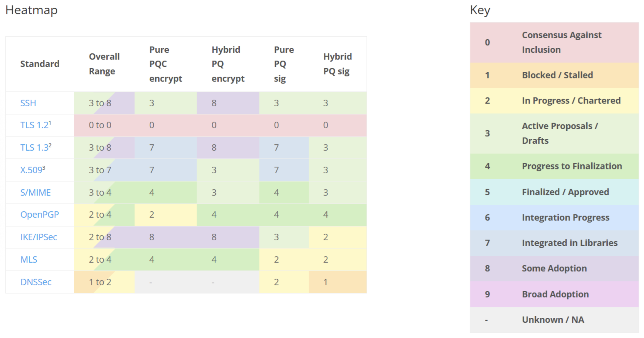Open the DNSSec link
The width and height of the screenshot is (644, 338).
(36, 282)
